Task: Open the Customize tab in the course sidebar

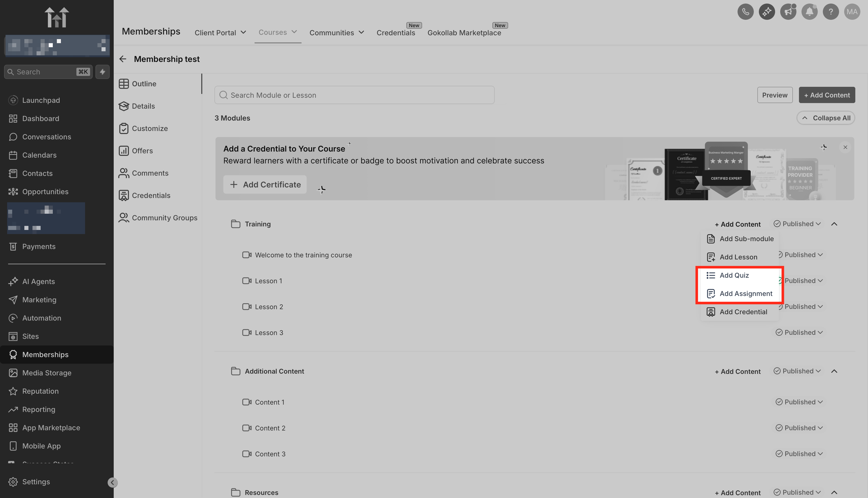Action: click(150, 129)
